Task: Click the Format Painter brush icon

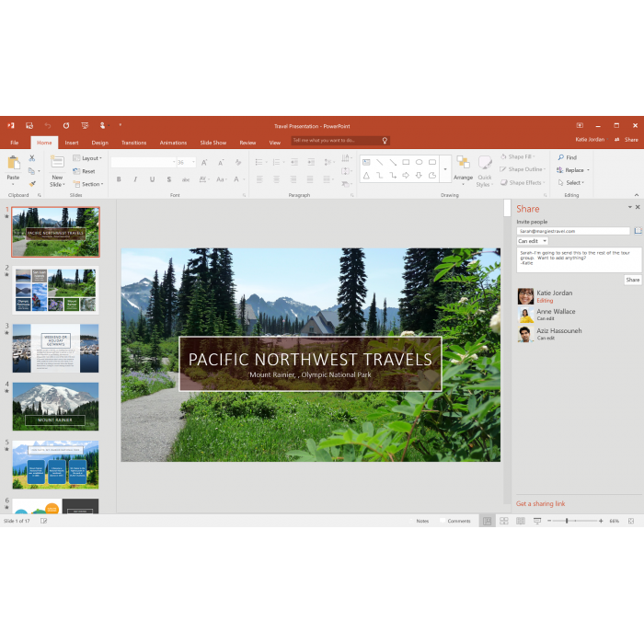Action: pos(32,184)
